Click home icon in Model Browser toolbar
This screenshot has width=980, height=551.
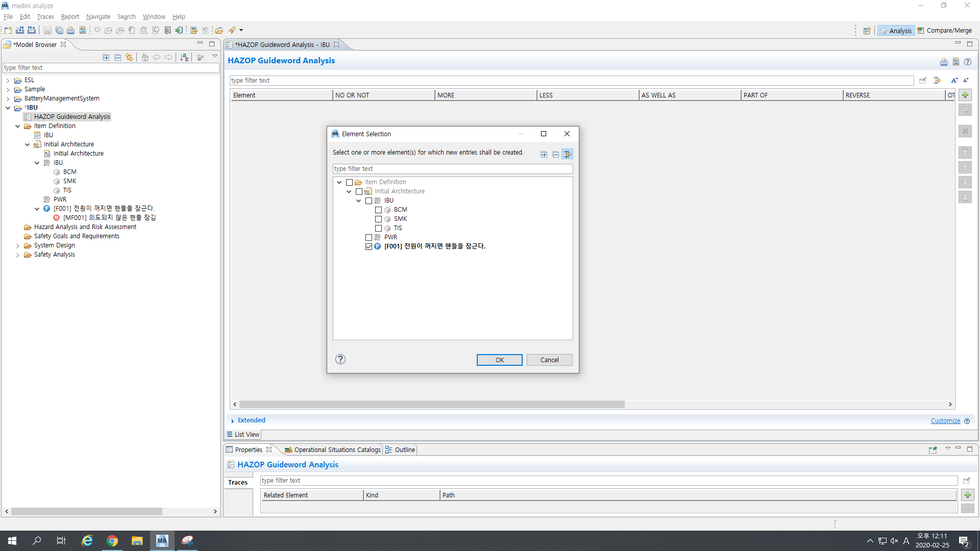click(145, 58)
